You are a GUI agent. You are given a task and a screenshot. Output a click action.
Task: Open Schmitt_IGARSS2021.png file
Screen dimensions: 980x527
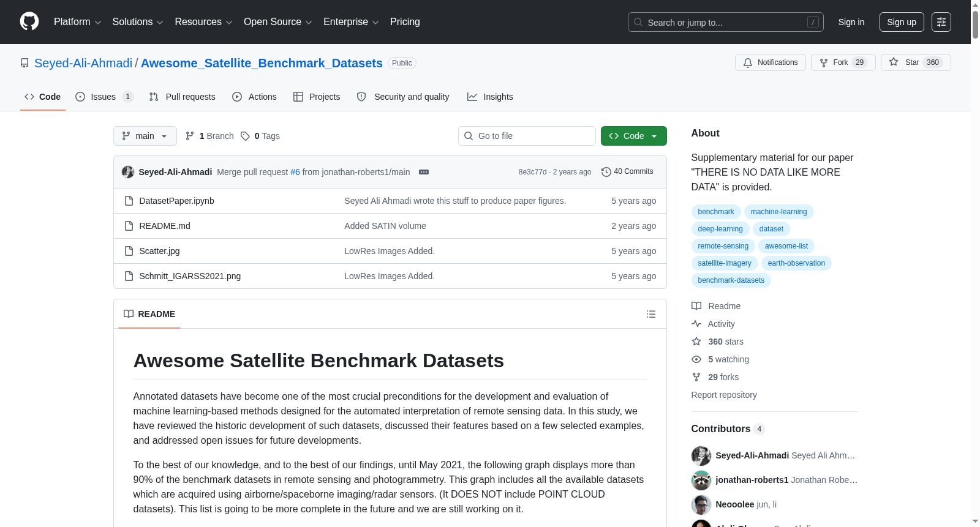(190, 276)
